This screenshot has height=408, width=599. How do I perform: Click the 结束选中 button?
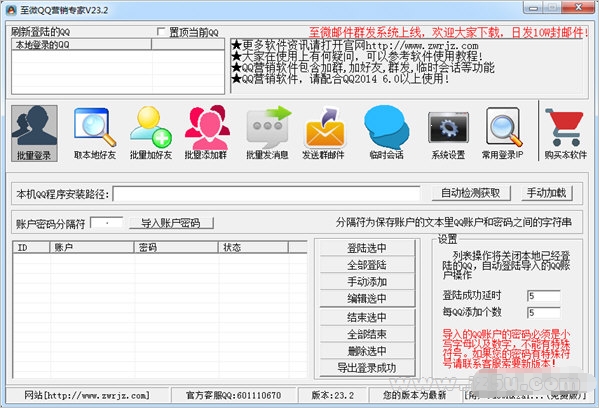click(367, 317)
